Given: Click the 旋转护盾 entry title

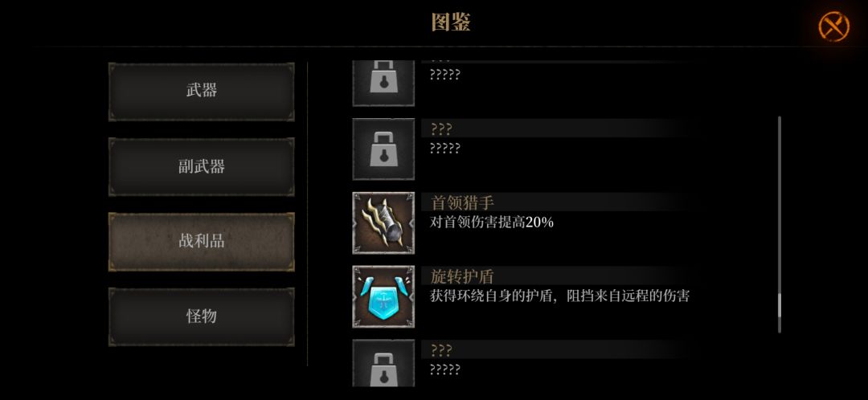Looking at the screenshot, I should [462, 276].
